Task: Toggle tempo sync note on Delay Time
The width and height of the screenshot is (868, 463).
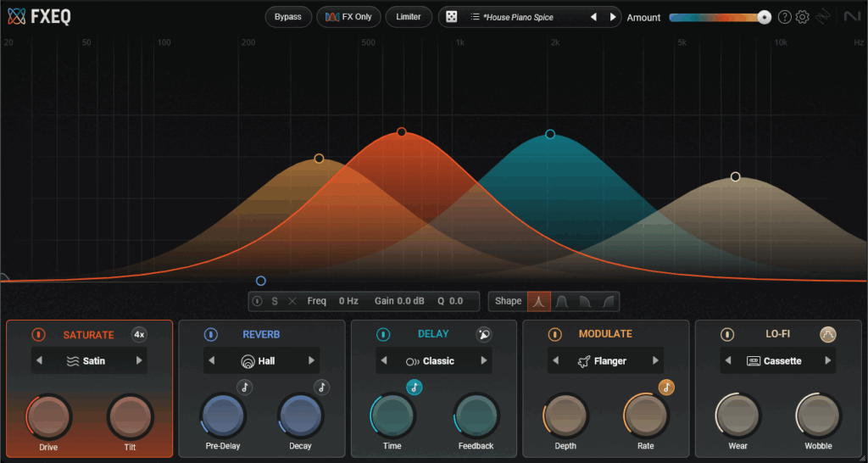Action: pos(414,388)
